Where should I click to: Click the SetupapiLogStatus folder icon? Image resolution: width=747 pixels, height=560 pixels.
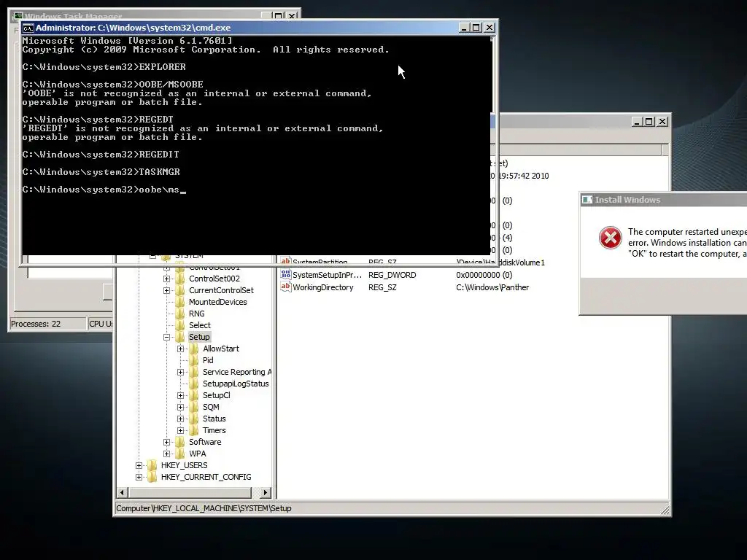pos(194,384)
